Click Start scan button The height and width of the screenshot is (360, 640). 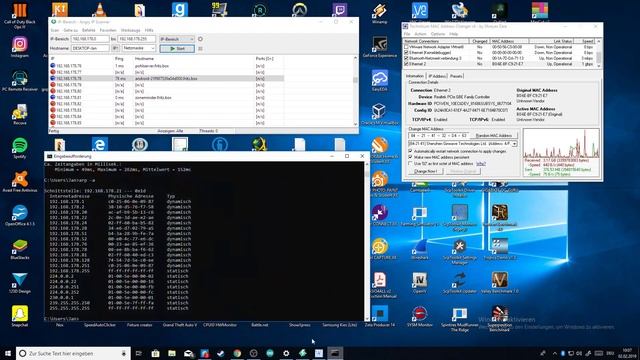[x=177, y=49]
